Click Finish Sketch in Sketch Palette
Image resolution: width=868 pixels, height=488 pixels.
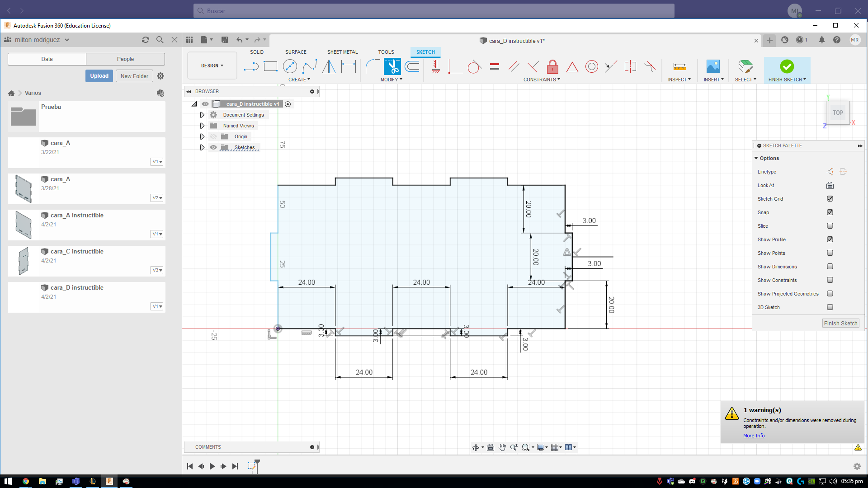(840, 324)
